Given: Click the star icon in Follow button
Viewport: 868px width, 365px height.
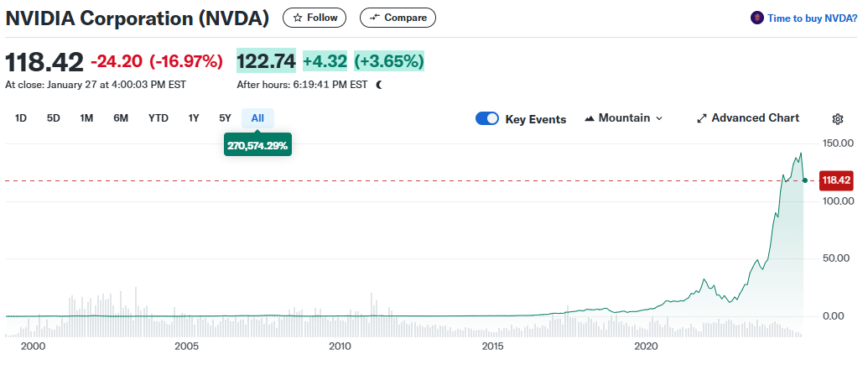Looking at the screenshot, I should [x=297, y=18].
